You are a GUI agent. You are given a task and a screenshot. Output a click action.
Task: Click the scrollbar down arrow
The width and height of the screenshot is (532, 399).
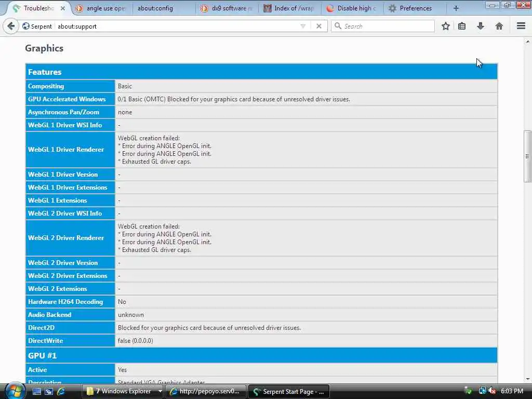(527, 379)
